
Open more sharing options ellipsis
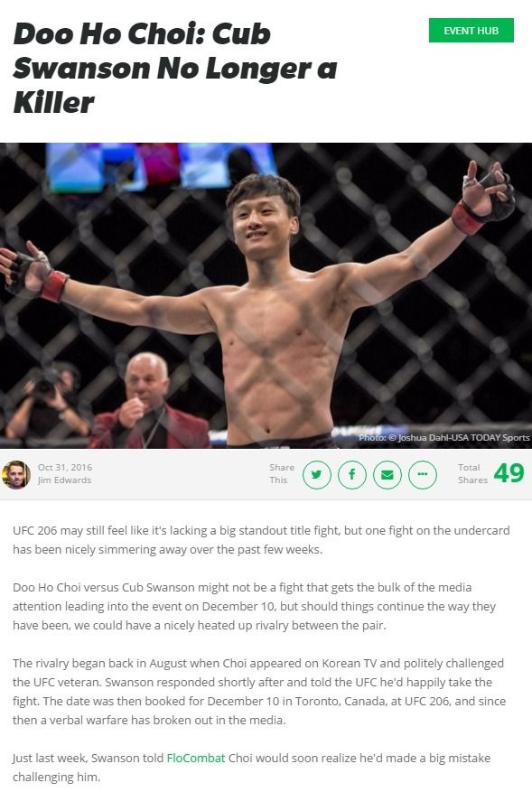coord(423,475)
